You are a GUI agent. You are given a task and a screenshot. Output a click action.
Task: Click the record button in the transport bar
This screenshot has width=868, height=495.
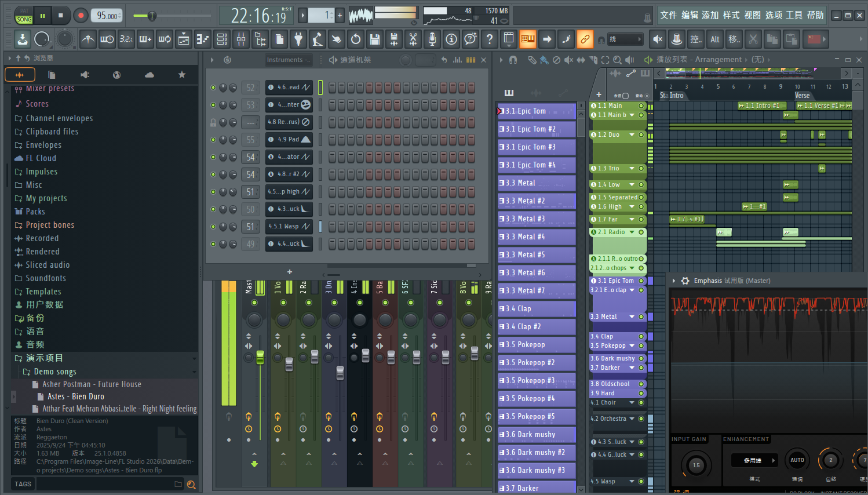(81, 16)
